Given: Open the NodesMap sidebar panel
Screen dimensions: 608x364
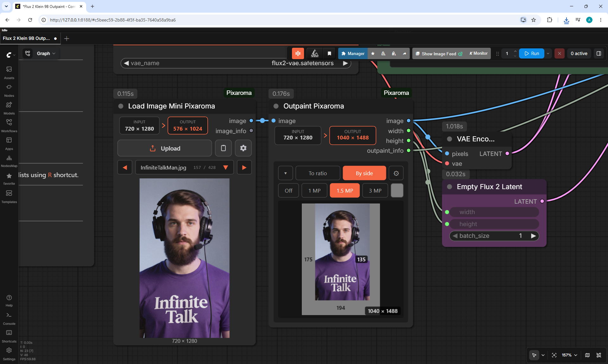Looking at the screenshot, I should click(x=9, y=161).
